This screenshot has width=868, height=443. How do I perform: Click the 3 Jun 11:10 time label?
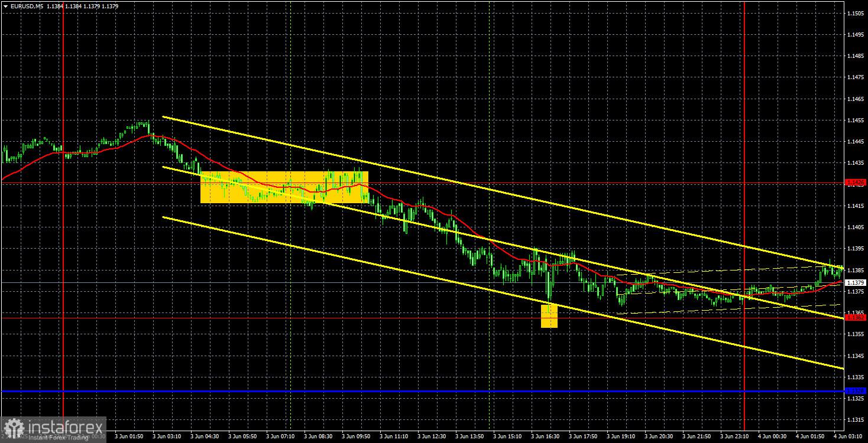click(394, 437)
